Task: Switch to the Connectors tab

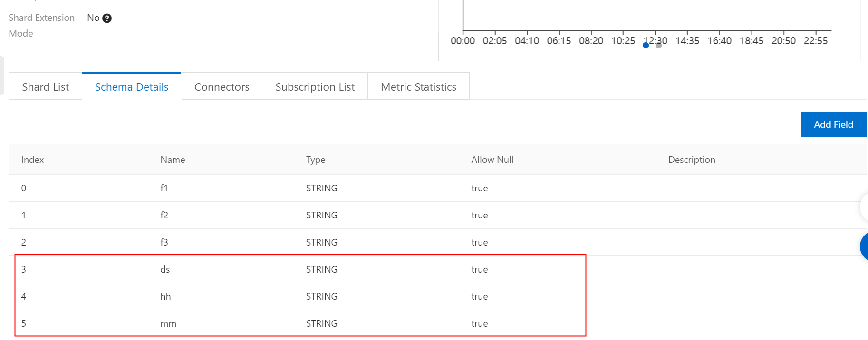Action: [x=222, y=87]
